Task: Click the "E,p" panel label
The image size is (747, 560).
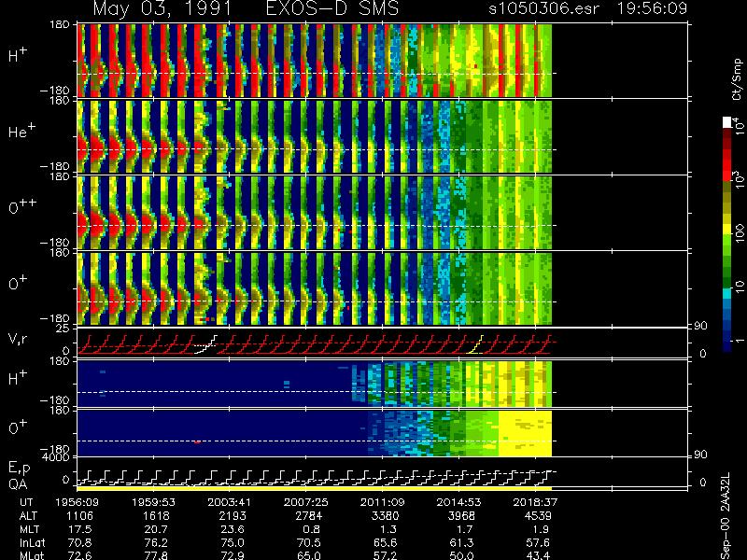Action: pyautogui.click(x=19, y=469)
